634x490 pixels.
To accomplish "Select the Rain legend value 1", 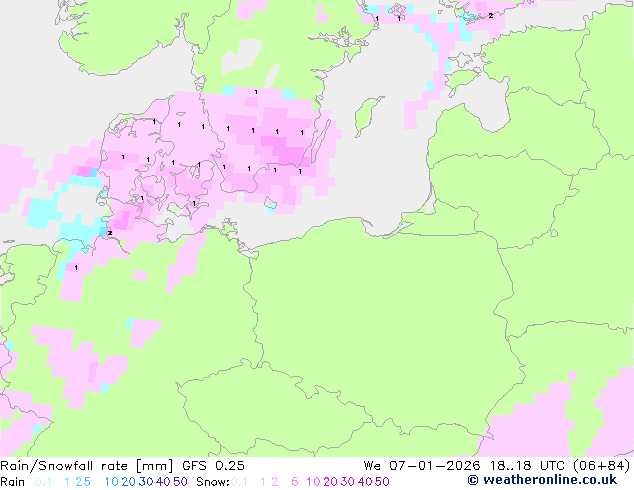I will 67,482.
